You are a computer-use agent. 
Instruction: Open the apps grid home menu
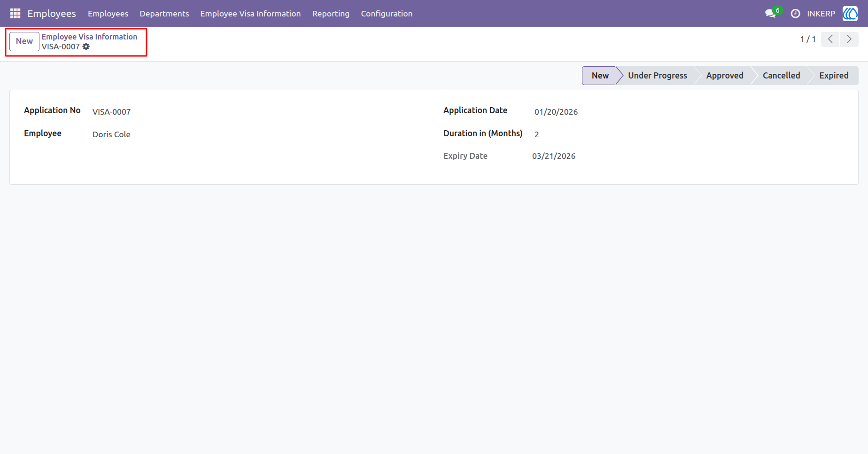point(15,14)
